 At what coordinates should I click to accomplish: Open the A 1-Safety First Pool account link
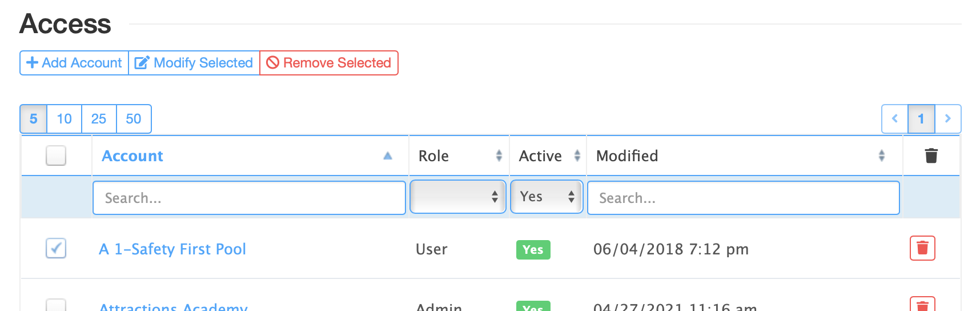(172, 249)
